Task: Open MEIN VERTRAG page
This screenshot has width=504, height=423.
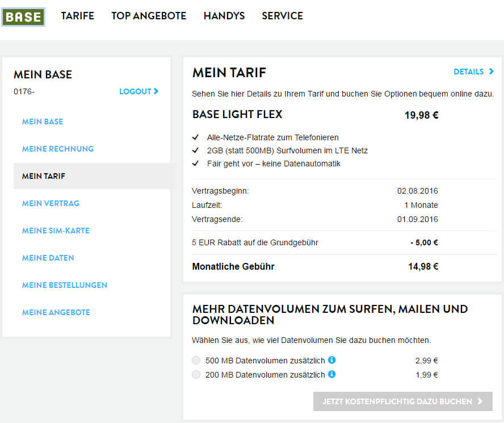Action: pyautogui.click(x=51, y=203)
